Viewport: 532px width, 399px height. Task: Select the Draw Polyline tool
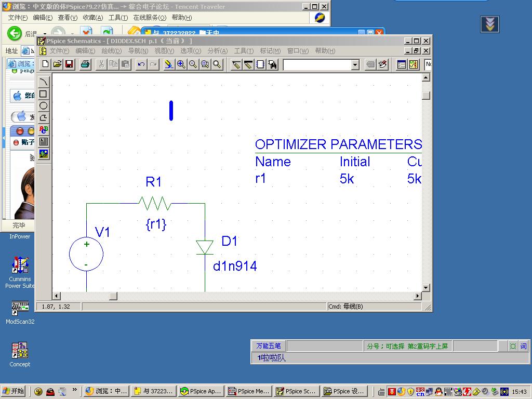(44, 118)
